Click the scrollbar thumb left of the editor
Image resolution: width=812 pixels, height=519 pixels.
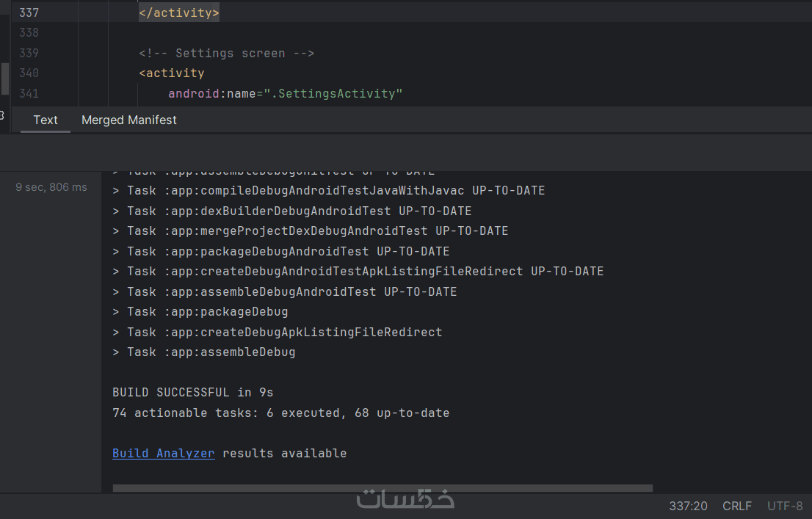click(4, 79)
